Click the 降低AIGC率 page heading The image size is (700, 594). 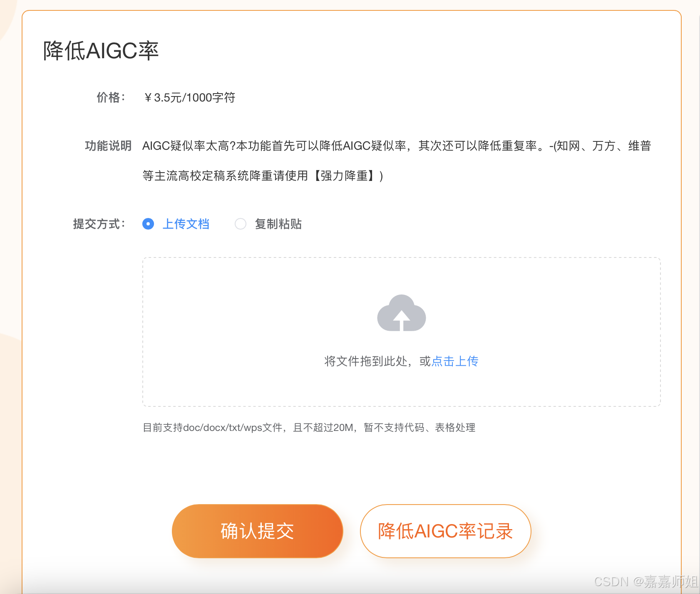(101, 51)
